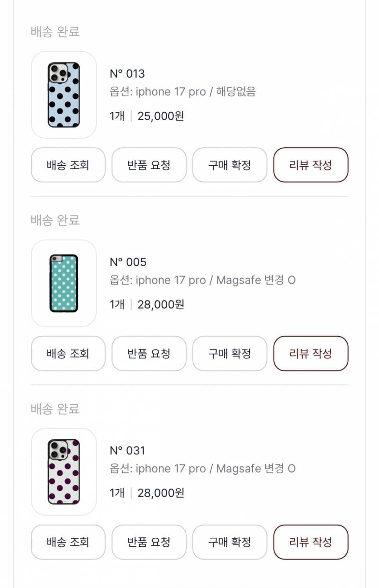Viewport: 379px width, 588px height.
Task: Write a review for N° 013
Action: coord(311,165)
